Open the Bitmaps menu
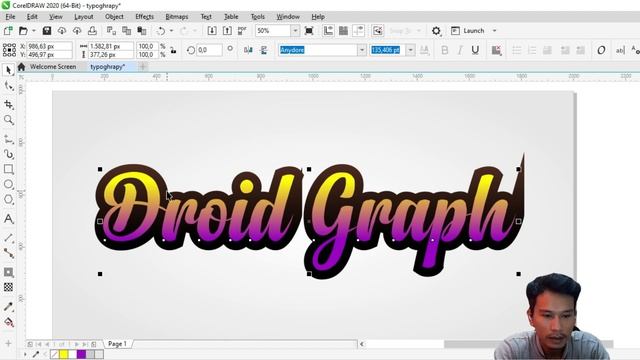 click(177, 17)
